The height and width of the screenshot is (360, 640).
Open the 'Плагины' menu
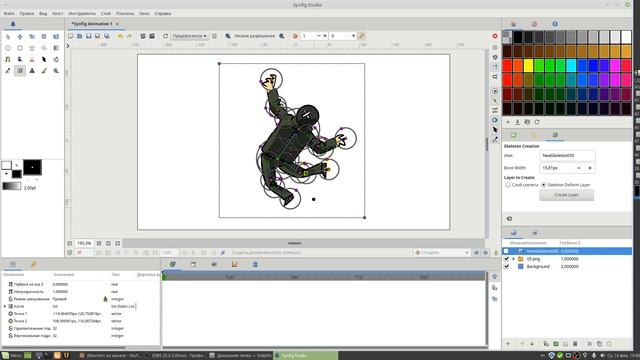pos(125,13)
